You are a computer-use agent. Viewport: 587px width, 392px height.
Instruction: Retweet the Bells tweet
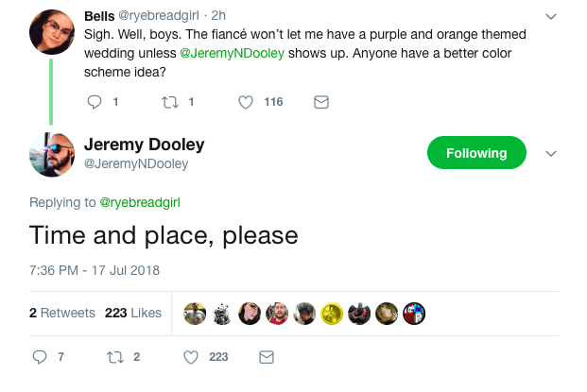click(170, 102)
